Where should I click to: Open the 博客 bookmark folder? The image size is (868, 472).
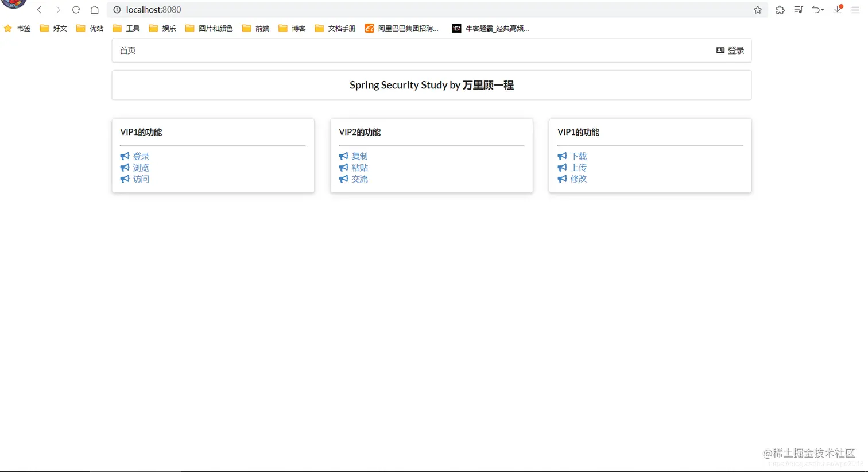(292, 28)
